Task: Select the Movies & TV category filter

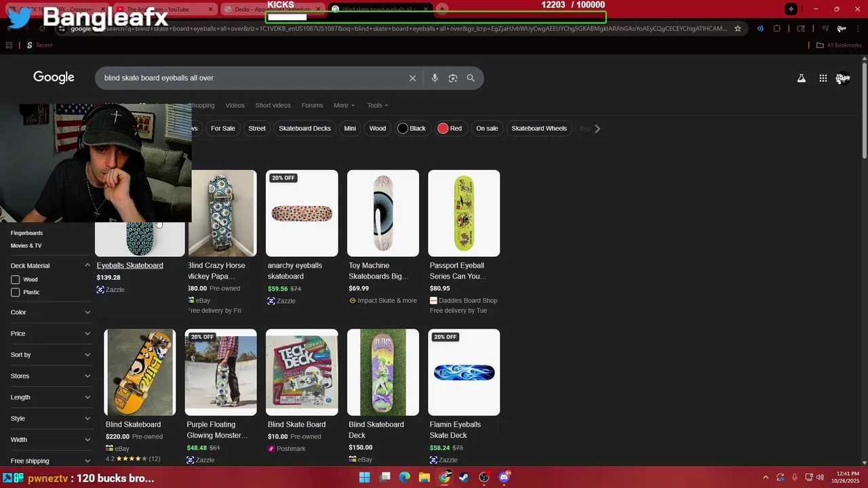Action: 26,246
